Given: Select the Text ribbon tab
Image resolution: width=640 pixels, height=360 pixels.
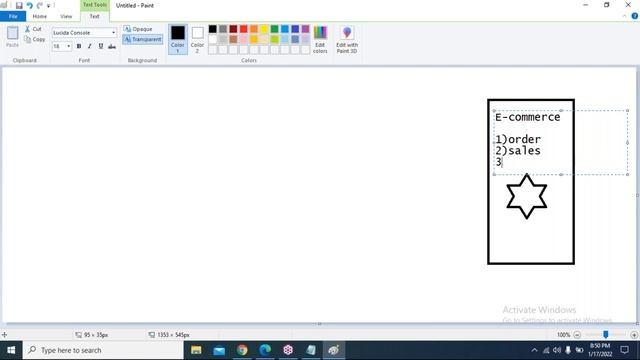Looking at the screenshot, I should (94, 16).
